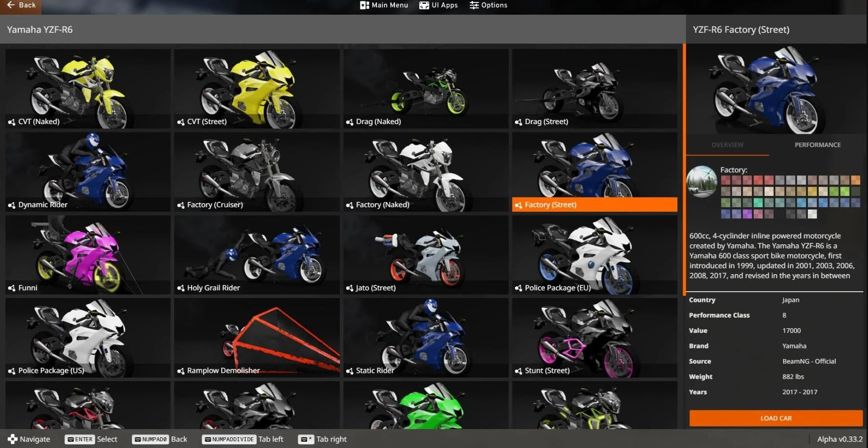Select the Ramplow Demolisher configuration

[x=256, y=337]
